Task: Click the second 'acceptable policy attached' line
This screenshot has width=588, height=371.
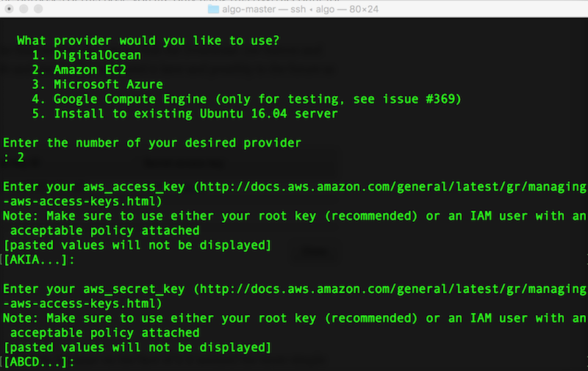Action: pyautogui.click(x=104, y=333)
